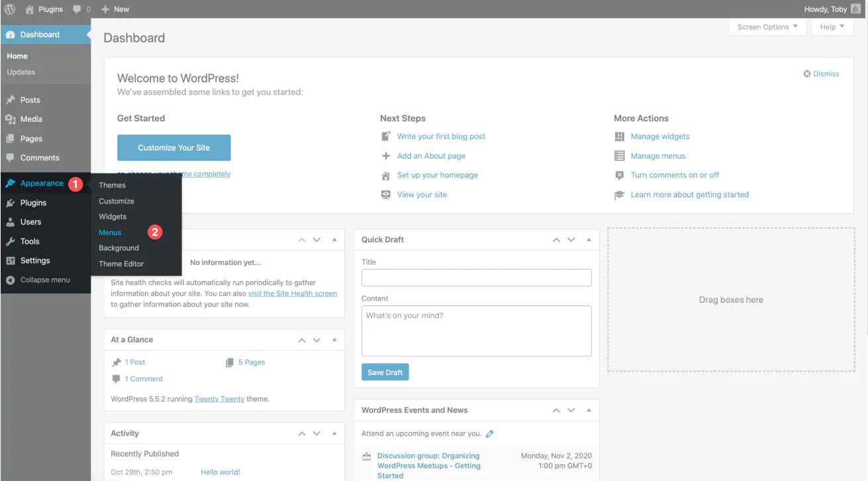Open the Discussion group: Organizing WordPress Meetups link
The image size is (868, 481).
pos(429,466)
